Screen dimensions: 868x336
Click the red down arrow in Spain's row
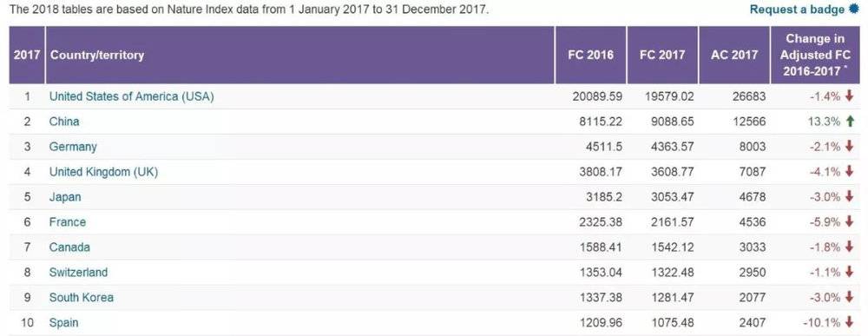(851, 321)
